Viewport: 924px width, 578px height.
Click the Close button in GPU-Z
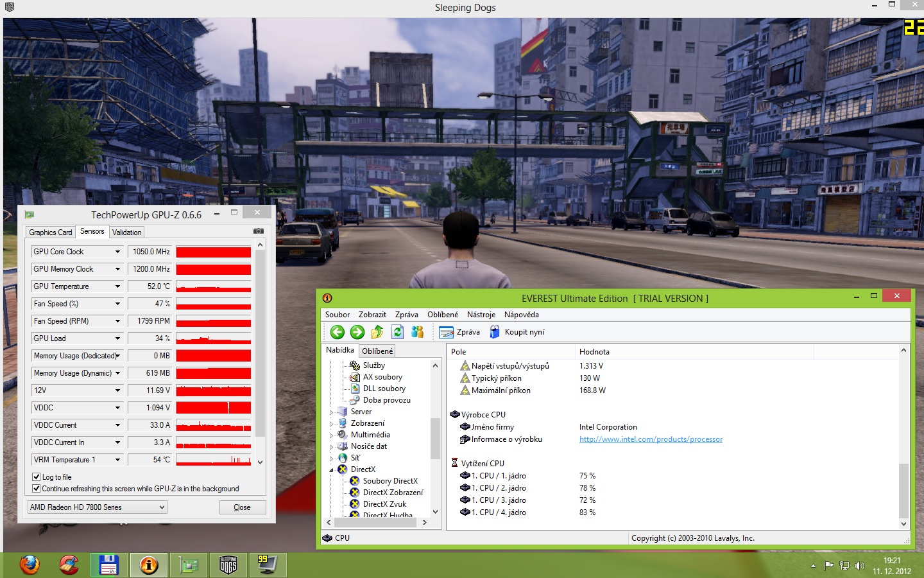[x=243, y=507]
